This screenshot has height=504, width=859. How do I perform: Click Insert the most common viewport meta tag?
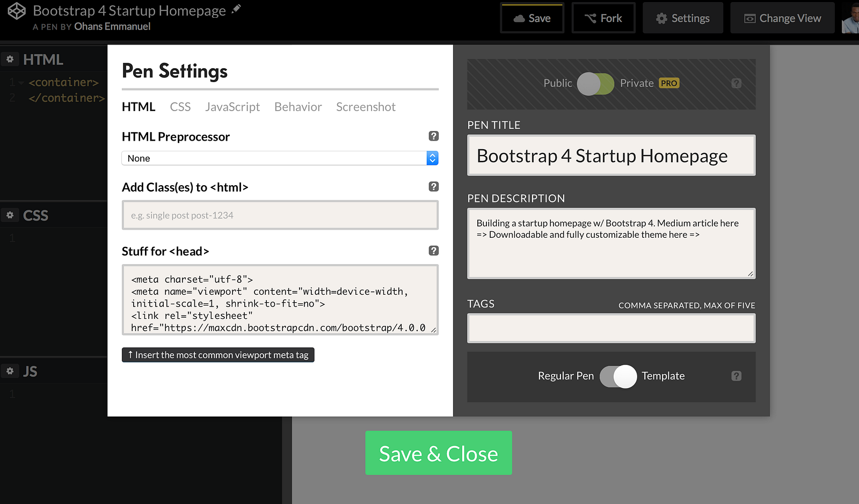pos(218,355)
